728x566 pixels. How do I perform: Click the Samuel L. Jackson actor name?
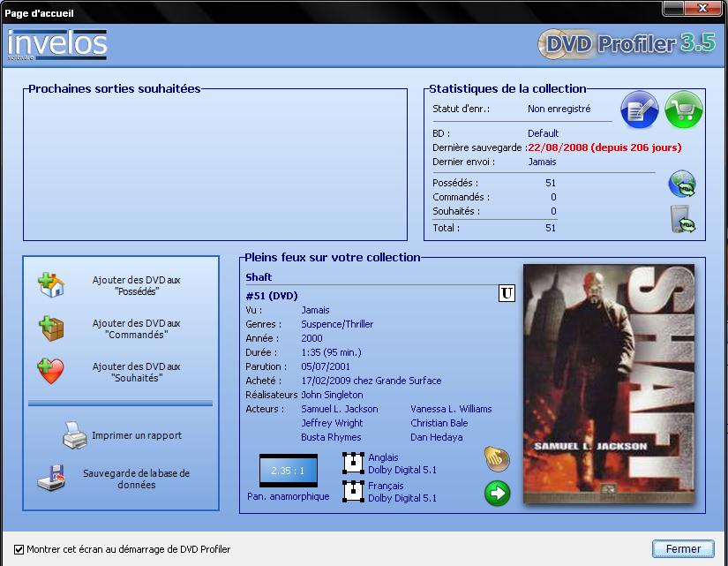[x=340, y=409]
